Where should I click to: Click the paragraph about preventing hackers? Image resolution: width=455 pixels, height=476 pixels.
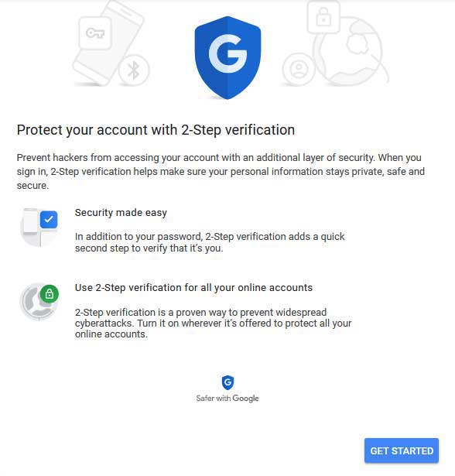[221, 171]
